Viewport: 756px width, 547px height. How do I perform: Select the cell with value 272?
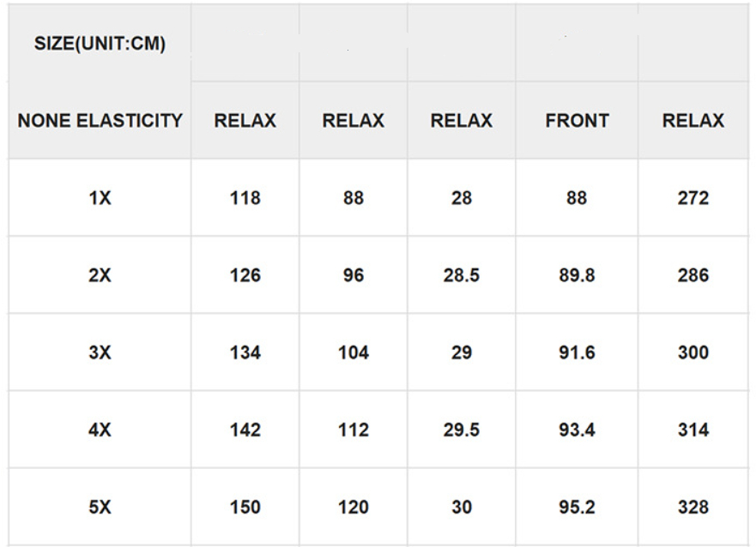pyautogui.click(x=692, y=198)
